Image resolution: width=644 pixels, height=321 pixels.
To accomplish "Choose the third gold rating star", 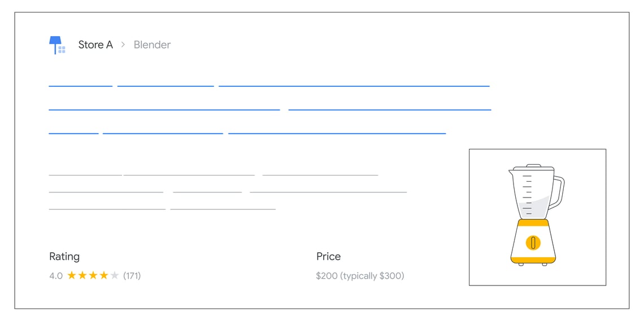I will pyautogui.click(x=93, y=276).
